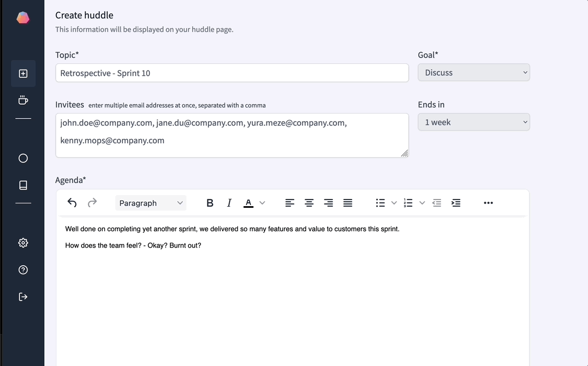Open the coffee cup huddles sidebar item
Viewport: 588px width, 366px height.
pos(23,100)
